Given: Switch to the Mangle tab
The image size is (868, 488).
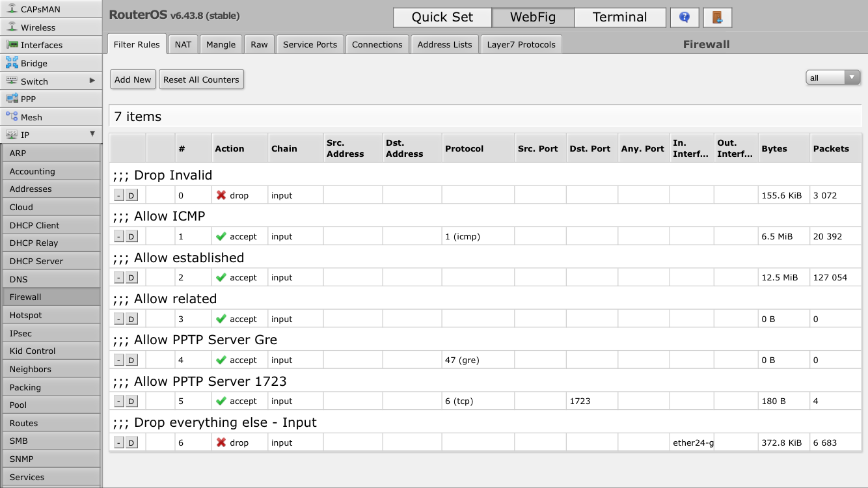Looking at the screenshot, I should point(221,44).
